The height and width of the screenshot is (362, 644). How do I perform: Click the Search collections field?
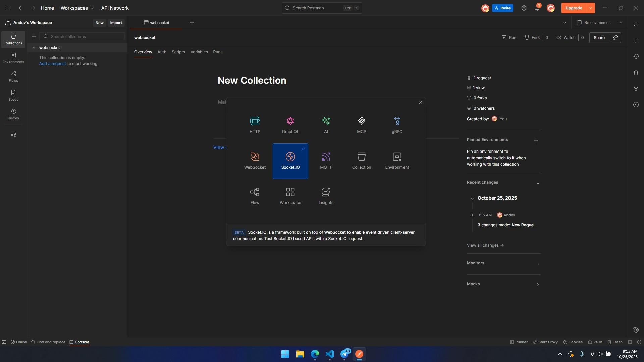click(86, 36)
